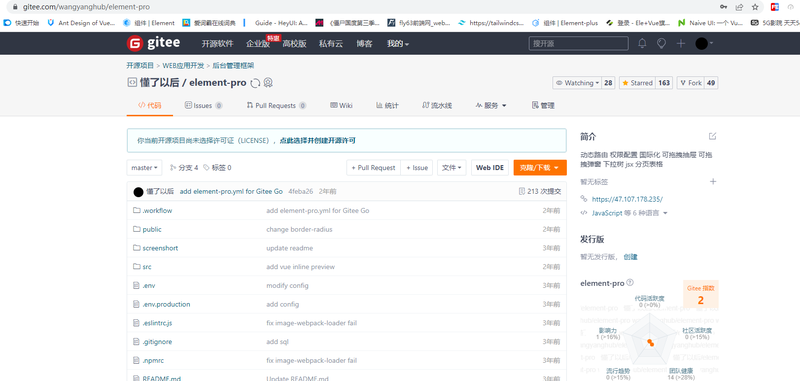Click the lightbulb tips icon in header

pyautogui.click(x=661, y=44)
